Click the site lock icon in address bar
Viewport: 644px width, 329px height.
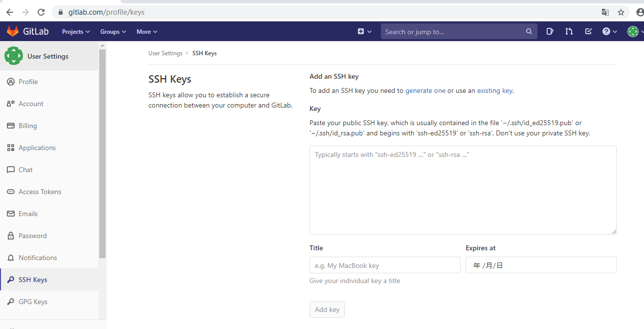click(x=61, y=12)
